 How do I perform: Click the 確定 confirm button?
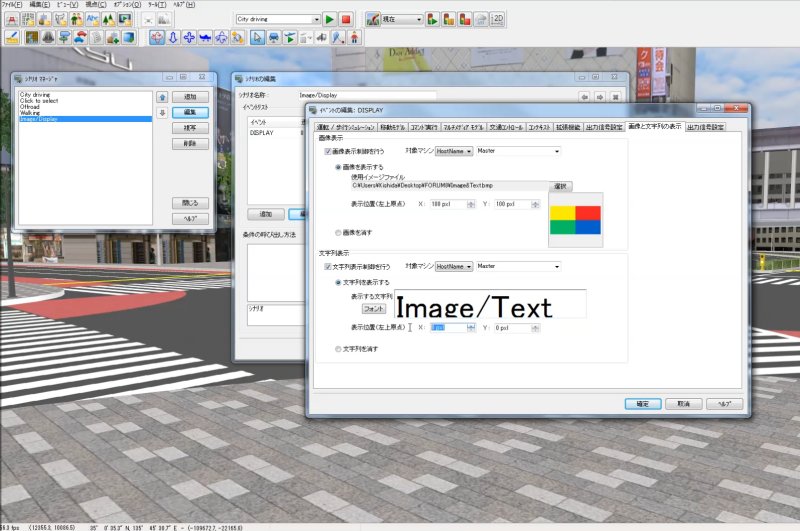pyautogui.click(x=642, y=403)
